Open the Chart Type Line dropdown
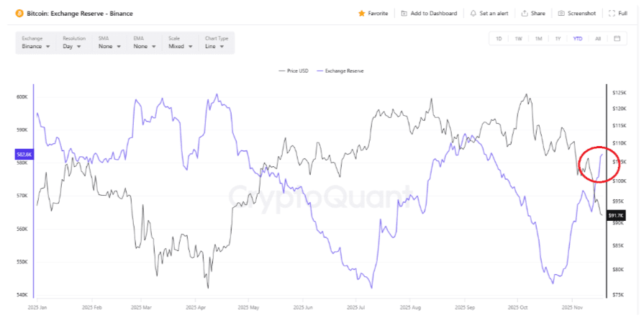The image size is (644, 318). click(x=216, y=46)
